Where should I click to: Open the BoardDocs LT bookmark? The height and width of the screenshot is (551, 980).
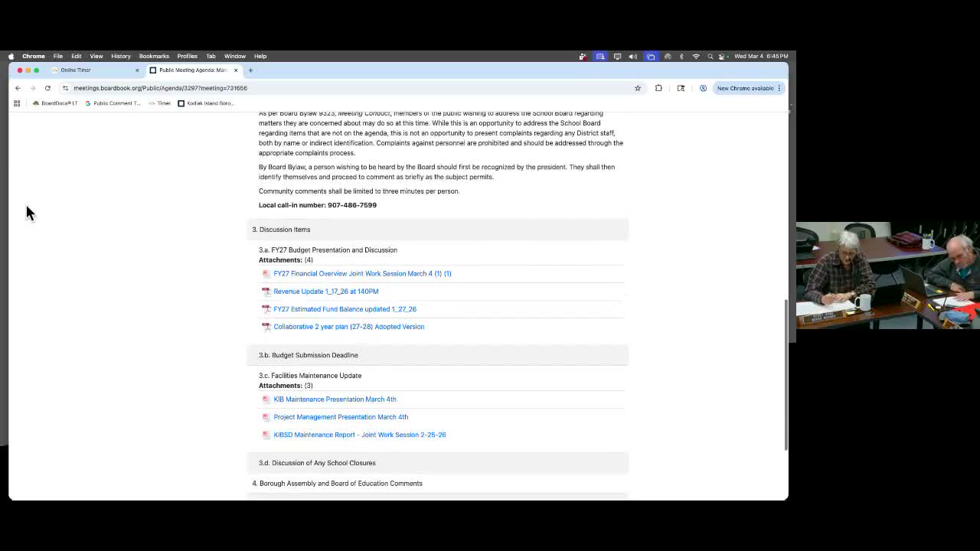pyautogui.click(x=55, y=103)
